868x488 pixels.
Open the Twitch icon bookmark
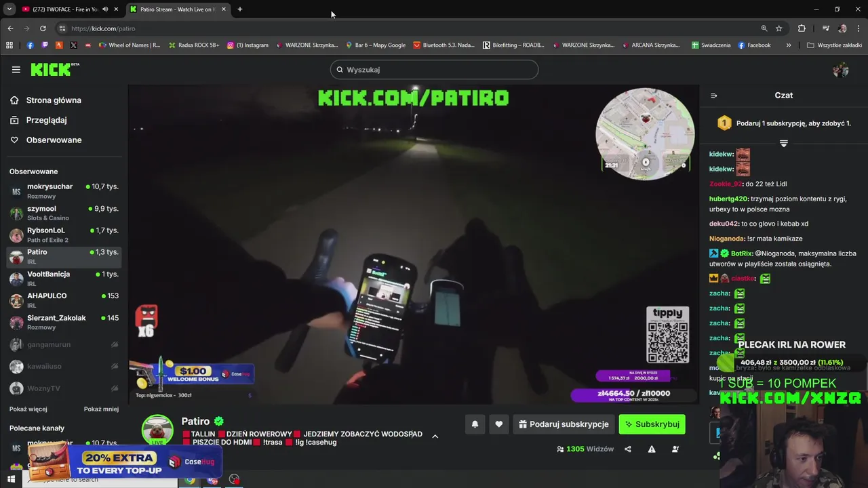click(45, 45)
